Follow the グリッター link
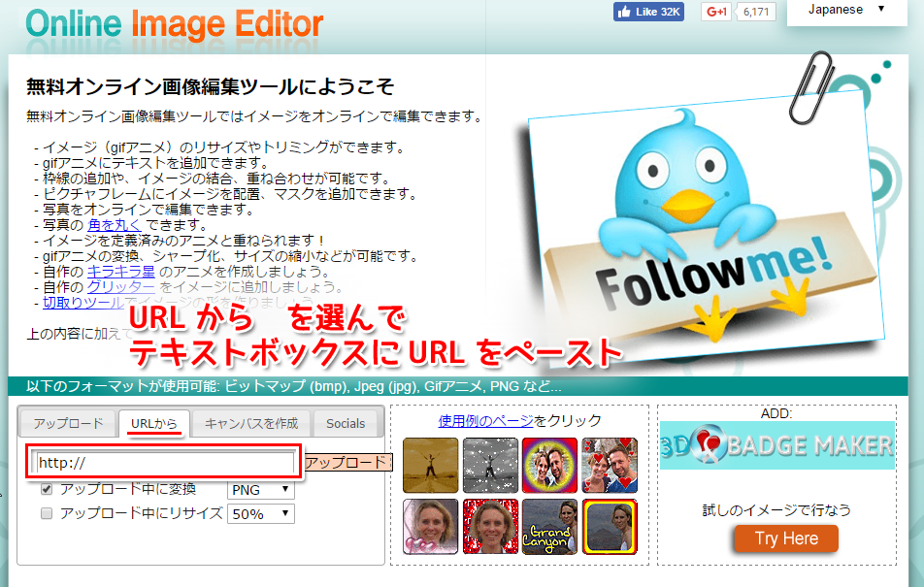Screen dimensions: 924x587 pyautogui.click(x=120, y=287)
